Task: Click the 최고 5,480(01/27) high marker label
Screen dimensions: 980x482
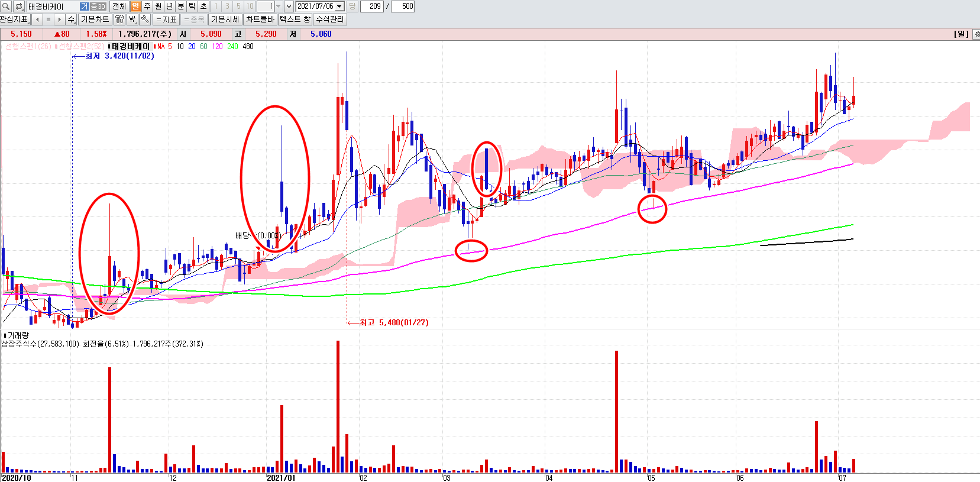Action: pos(394,322)
